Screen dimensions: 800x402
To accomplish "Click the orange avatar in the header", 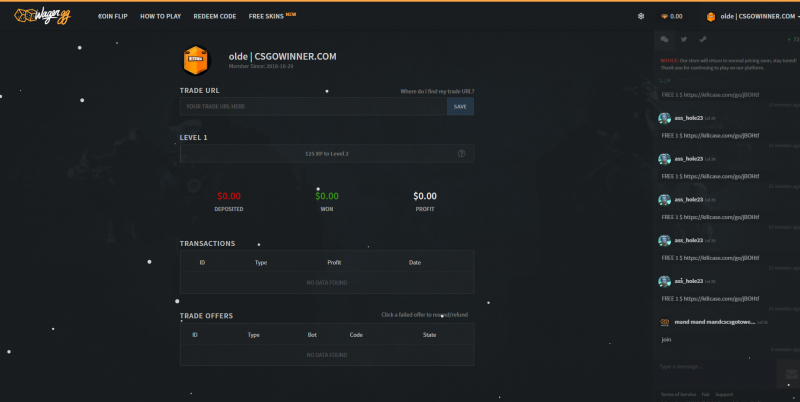I will tap(711, 17).
